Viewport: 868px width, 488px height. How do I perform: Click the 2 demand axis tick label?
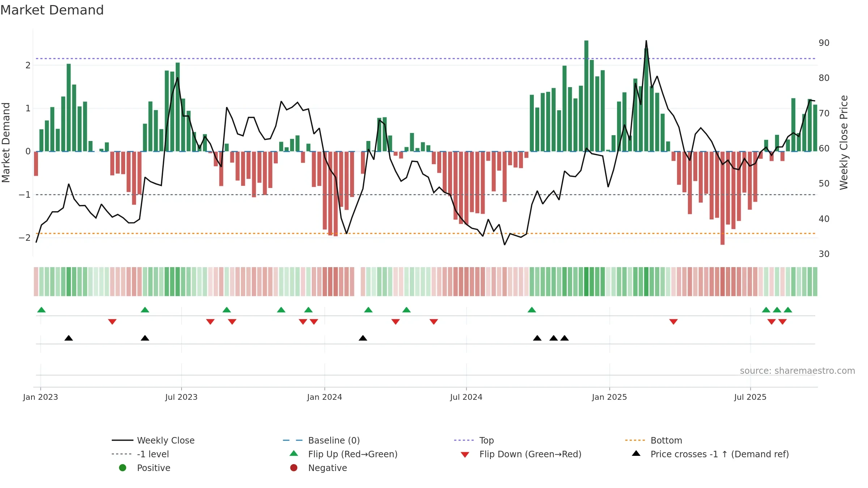click(x=28, y=65)
